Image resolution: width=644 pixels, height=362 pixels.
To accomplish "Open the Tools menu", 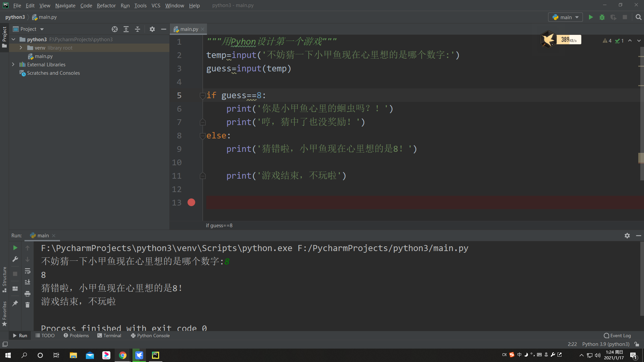I will coord(140,5).
